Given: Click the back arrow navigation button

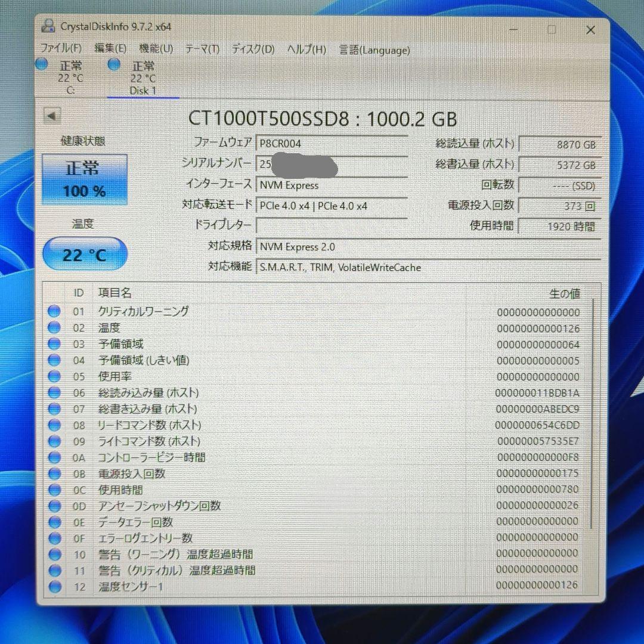Looking at the screenshot, I should pos(52,115).
